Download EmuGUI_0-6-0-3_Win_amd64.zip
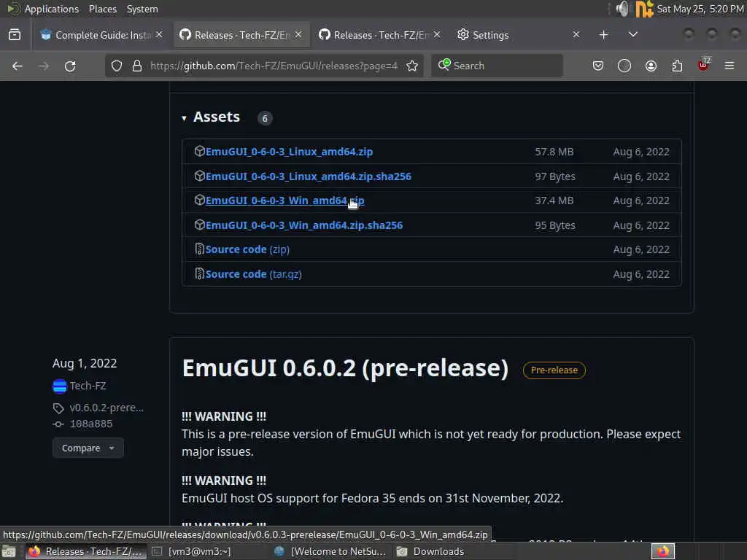747x560 pixels. point(285,201)
